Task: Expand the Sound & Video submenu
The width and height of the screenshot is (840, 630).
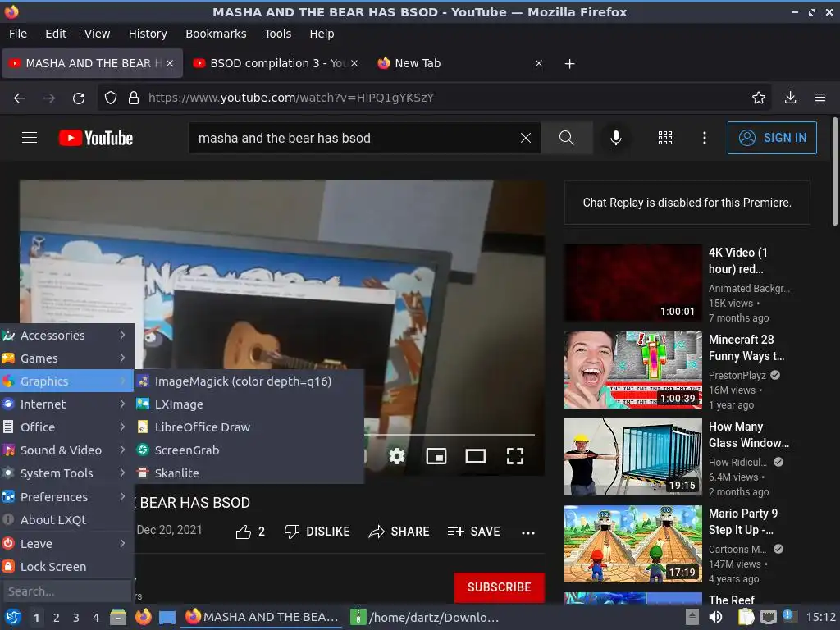Action: click(67, 450)
